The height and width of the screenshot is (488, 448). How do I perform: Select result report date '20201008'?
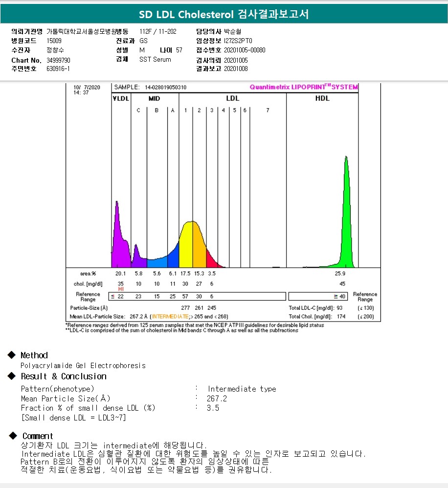click(236, 69)
